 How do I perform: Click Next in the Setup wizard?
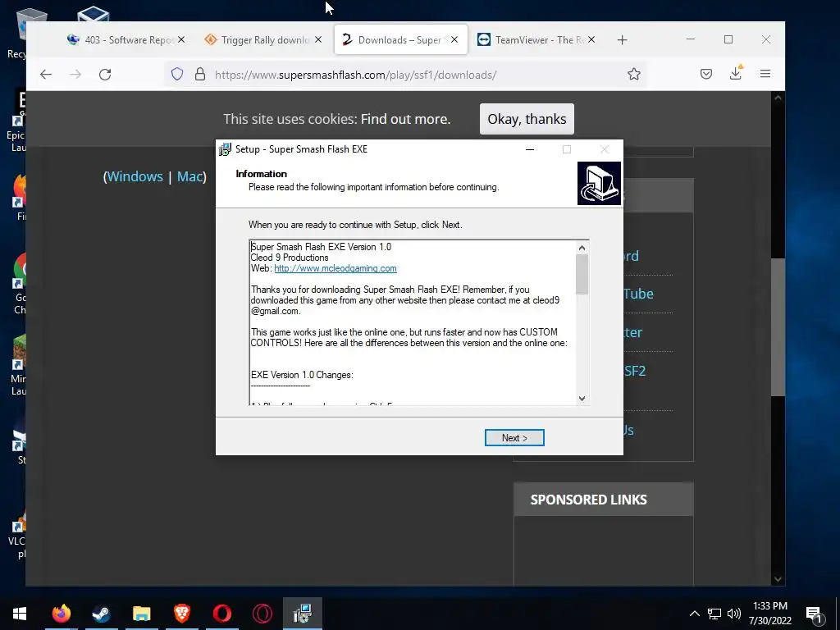(x=514, y=438)
